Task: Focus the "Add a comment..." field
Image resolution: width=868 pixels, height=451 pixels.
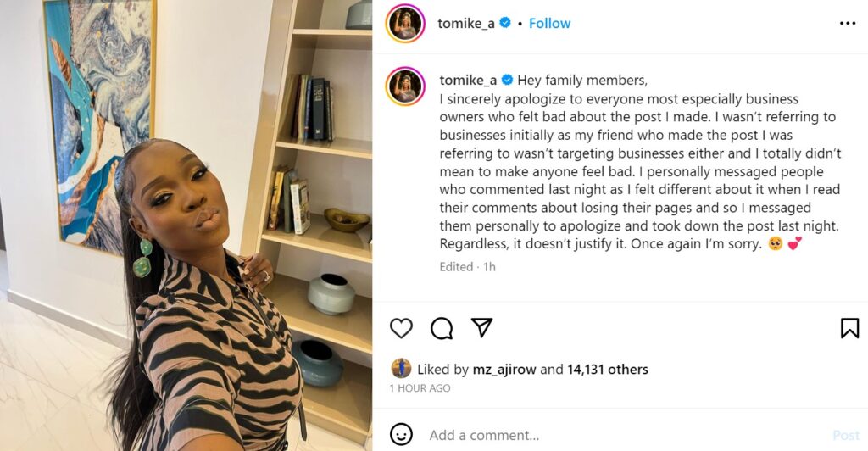Action: [593, 435]
